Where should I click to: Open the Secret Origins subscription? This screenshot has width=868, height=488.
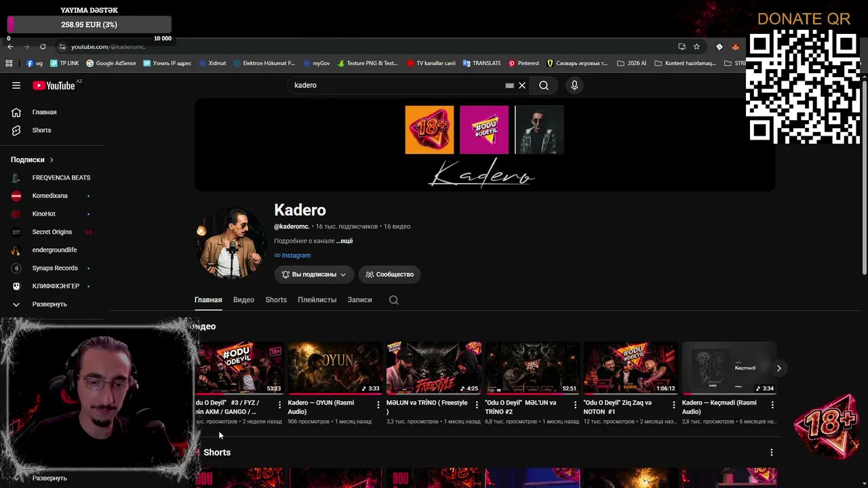(52, 232)
